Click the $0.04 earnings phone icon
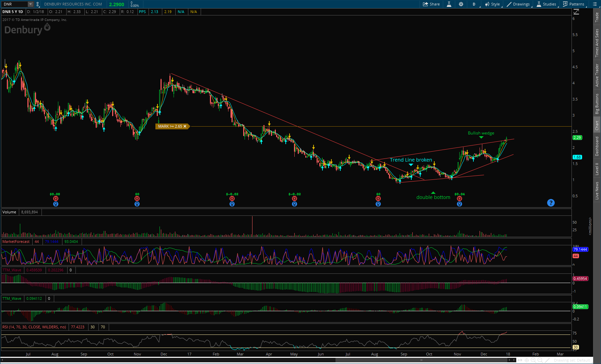 tap(459, 199)
